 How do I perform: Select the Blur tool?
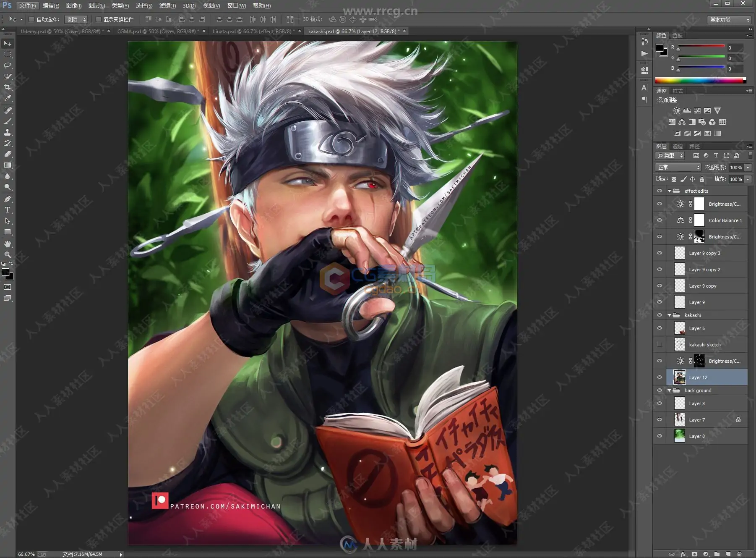coord(8,176)
